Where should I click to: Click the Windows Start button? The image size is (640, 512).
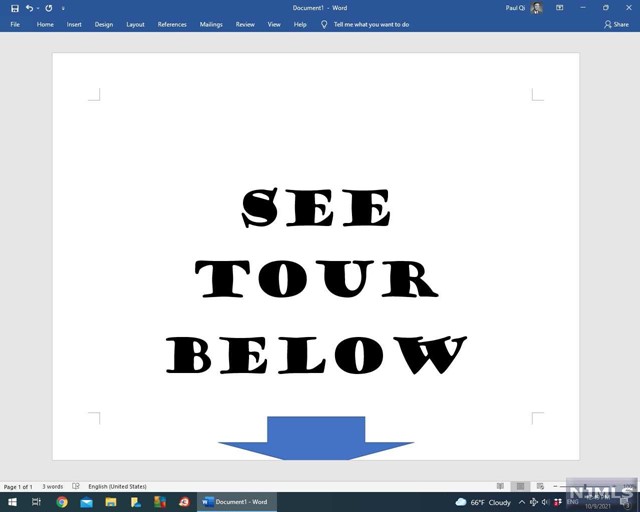click(x=13, y=502)
